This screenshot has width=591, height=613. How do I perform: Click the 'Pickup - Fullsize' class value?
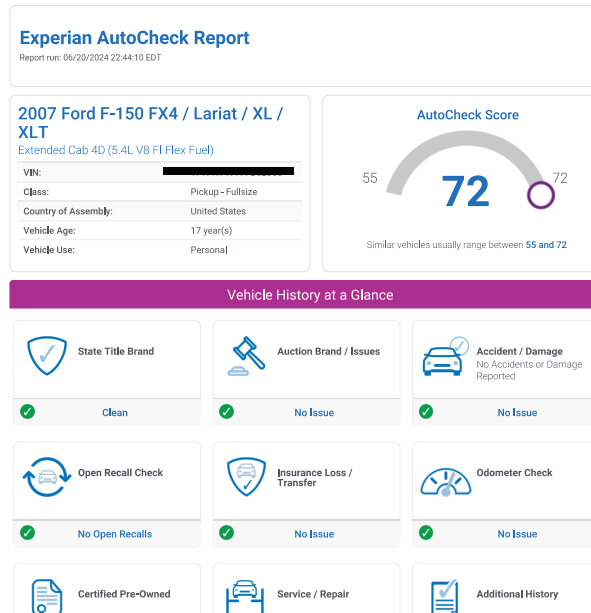[224, 192]
